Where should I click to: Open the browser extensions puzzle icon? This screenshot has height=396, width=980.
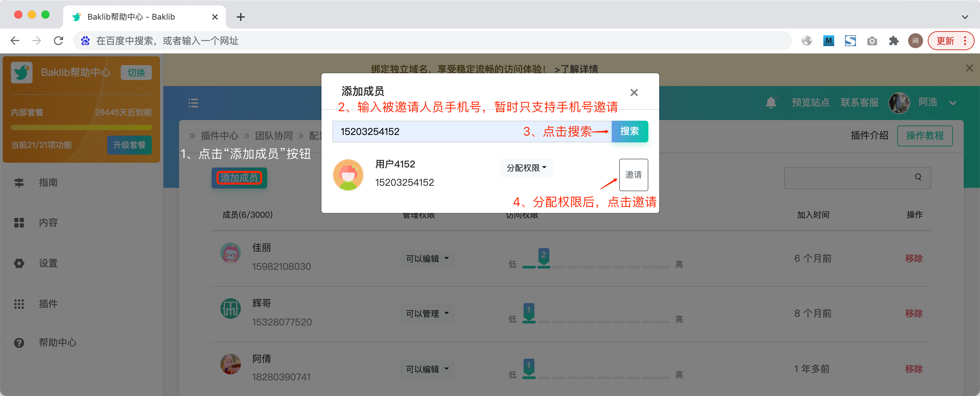893,41
